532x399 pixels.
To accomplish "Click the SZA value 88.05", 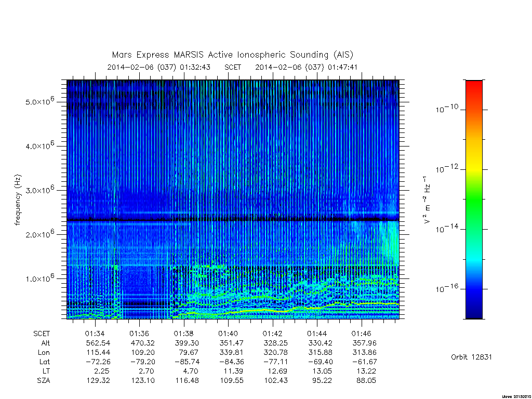I will 366,380.
